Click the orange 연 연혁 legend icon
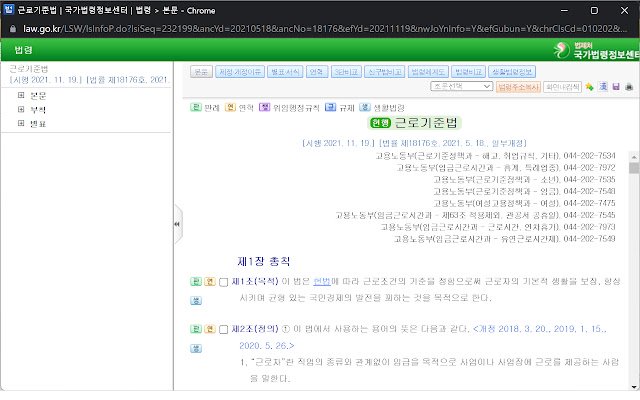The width and height of the screenshot is (640, 400). click(x=230, y=107)
